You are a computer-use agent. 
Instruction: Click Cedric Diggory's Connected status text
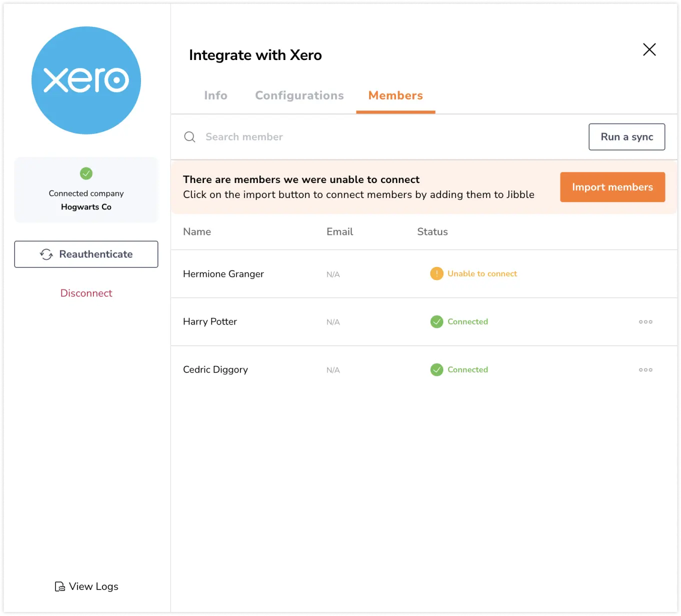pyautogui.click(x=467, y=370)
